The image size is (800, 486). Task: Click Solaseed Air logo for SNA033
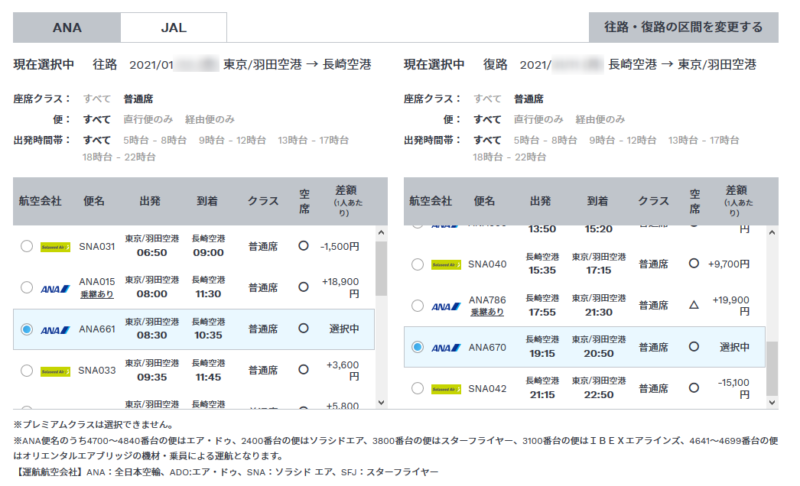click(x=55, y=372)
